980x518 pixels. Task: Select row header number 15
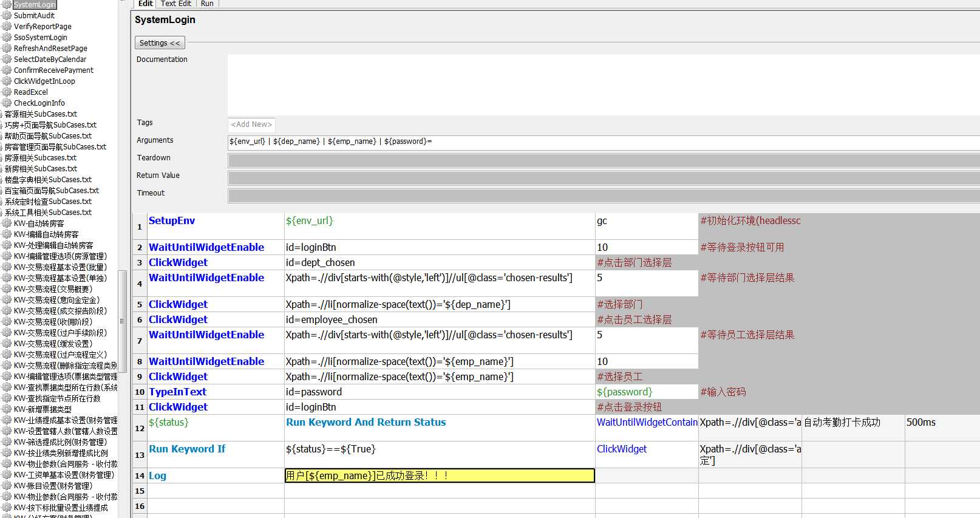pos(140,491)
